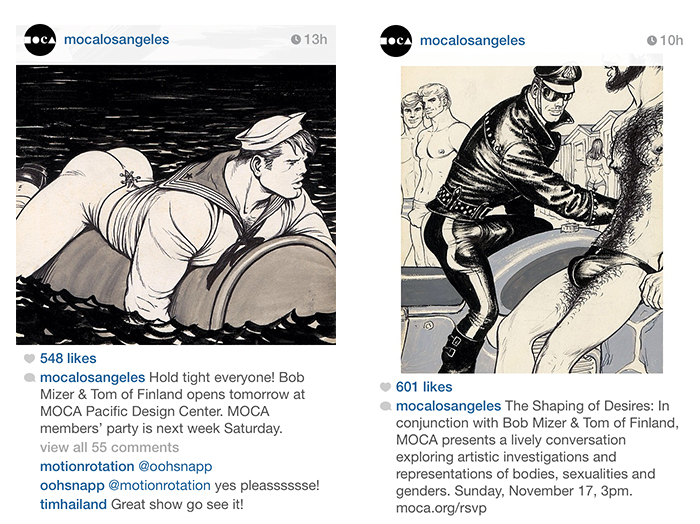Click MOCA avatar on the 10h post
The height and width of the screenshot is (524, 700).
click(396, 41)
